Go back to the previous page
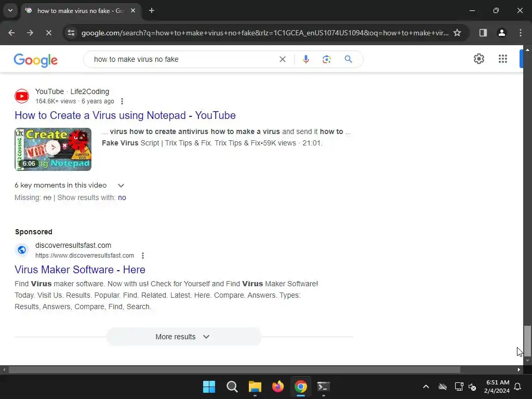The width and height of the screenshot is (532, 399). click(x=11, y=33)
